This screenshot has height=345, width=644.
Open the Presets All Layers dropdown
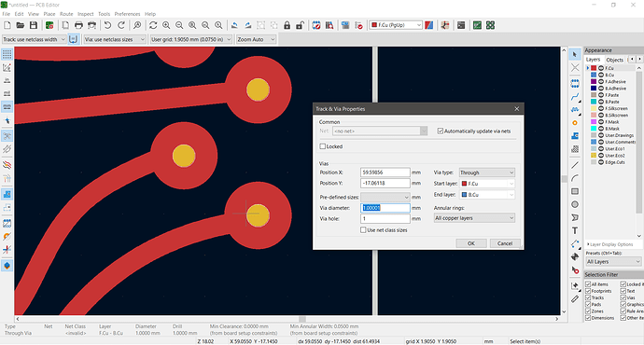tap(613, 262)
